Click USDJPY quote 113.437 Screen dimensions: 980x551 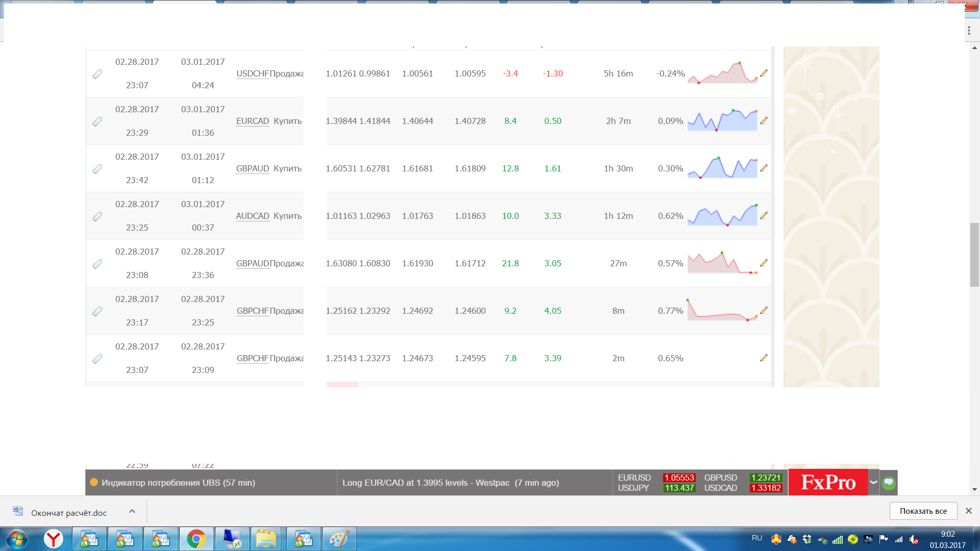(679, 488)
